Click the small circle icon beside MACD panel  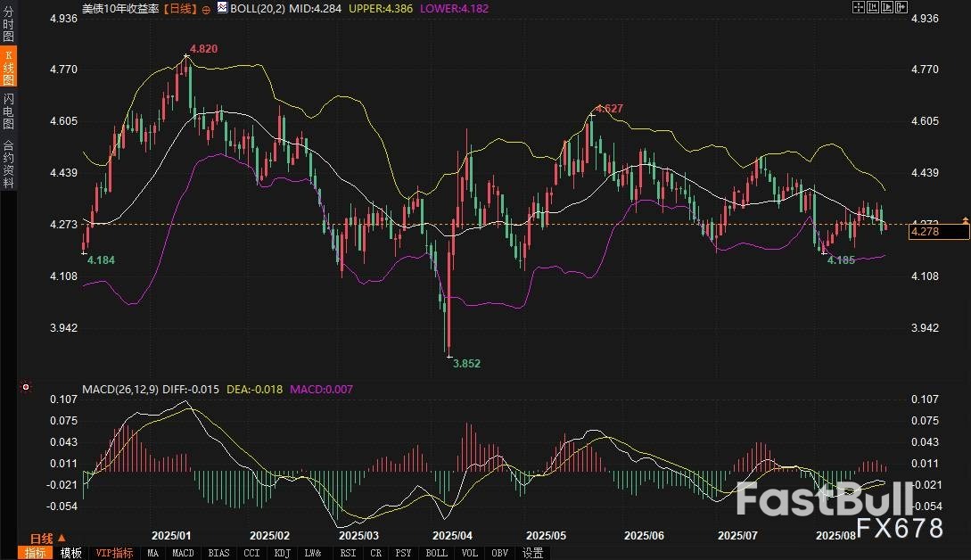coord(25,388)
